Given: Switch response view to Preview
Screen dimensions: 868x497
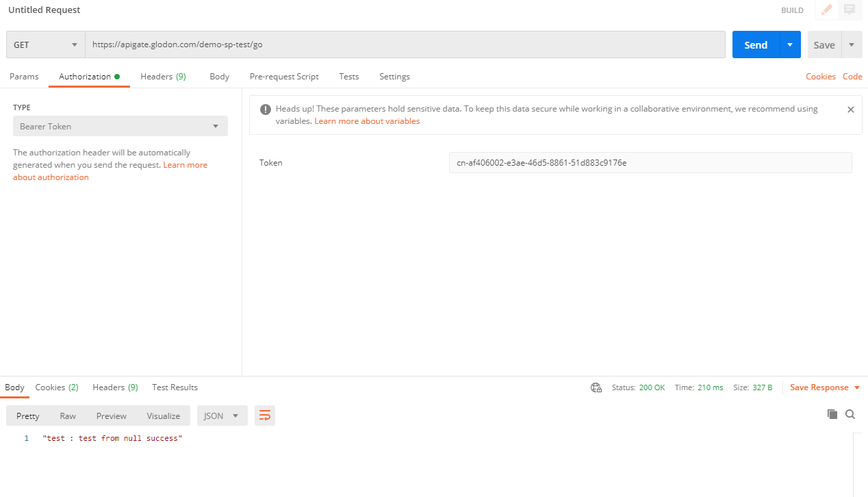Looking at the screenshot, I should click(111, 416).
